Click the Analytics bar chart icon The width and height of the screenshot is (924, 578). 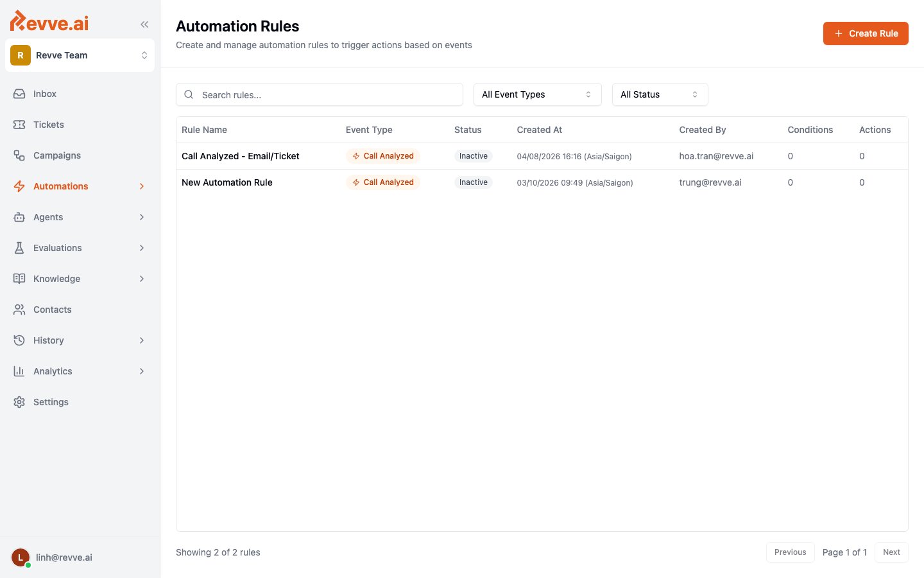click(x=19, y=371)
